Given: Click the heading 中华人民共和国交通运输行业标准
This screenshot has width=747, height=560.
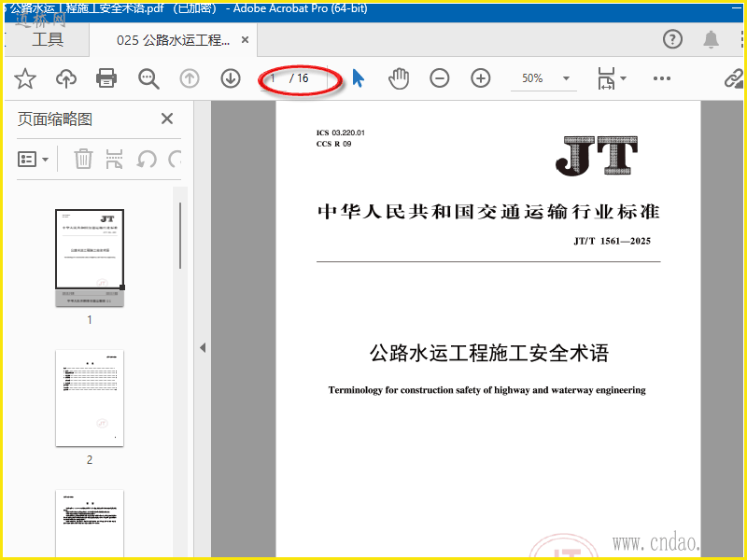Looking at the screenshot, I should coord(488,212).
